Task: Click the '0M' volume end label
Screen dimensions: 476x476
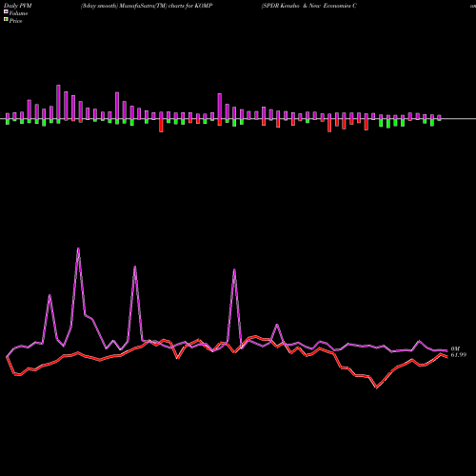Action: pos(455,349)
